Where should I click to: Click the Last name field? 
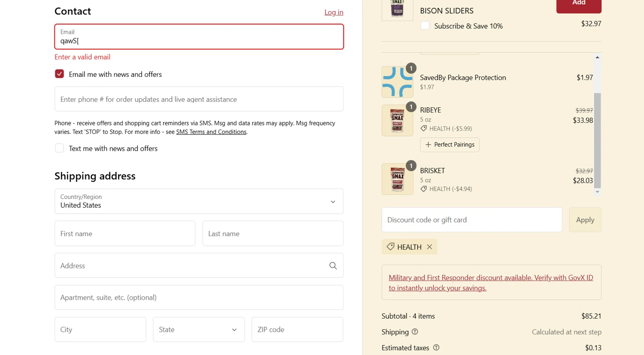pos(273,234)
